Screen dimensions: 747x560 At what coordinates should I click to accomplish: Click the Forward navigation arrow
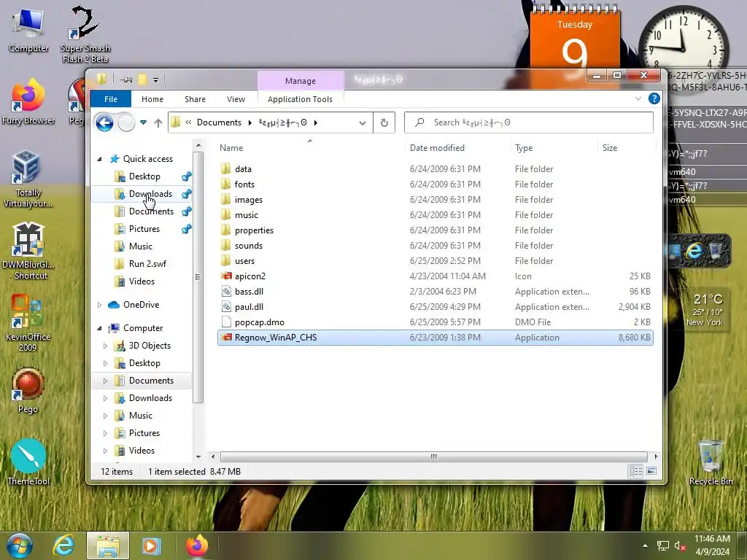point(126,122)
